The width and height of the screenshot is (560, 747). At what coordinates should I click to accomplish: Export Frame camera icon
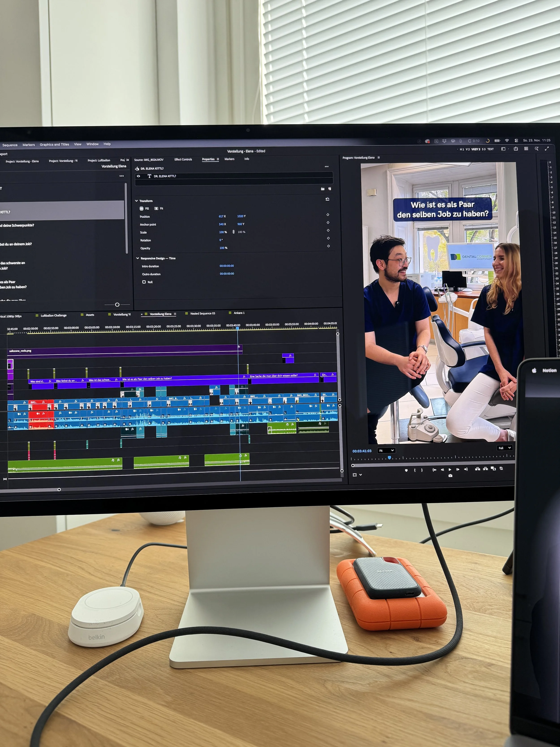(x=450, y=476)
